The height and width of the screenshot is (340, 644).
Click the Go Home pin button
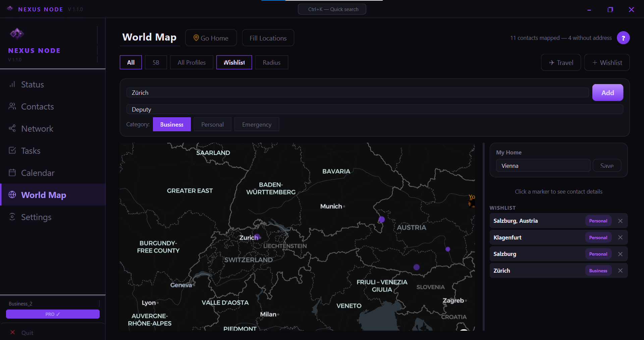pyautogui.click(x=211, y=38)
